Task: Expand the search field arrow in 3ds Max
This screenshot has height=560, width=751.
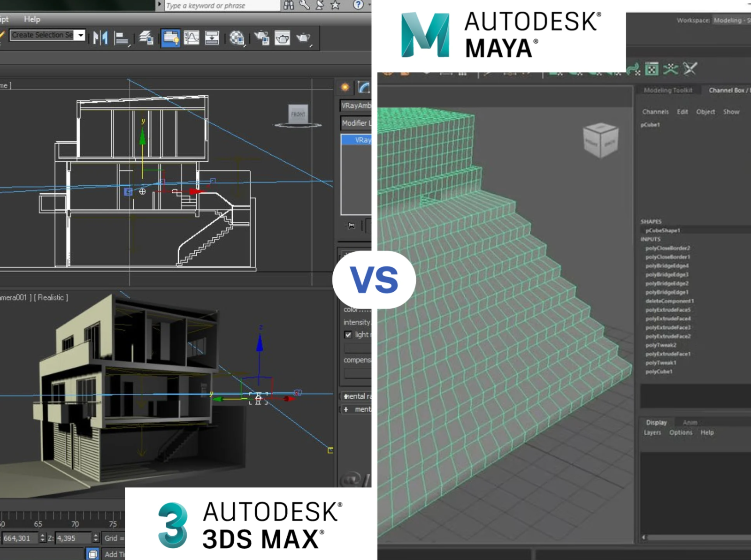Action: point(160,5)
